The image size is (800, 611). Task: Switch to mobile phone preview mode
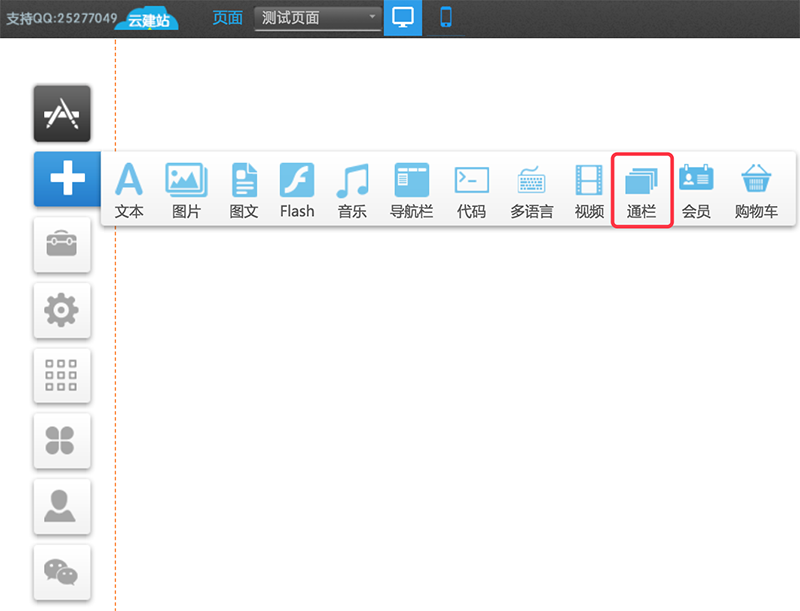[x=446, y=18]
